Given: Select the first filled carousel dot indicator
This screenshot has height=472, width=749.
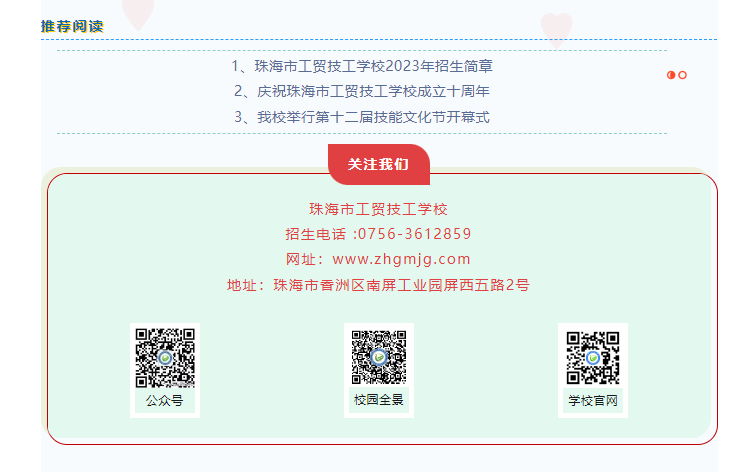Looking at the screenshot, I should tap(671, 75).
